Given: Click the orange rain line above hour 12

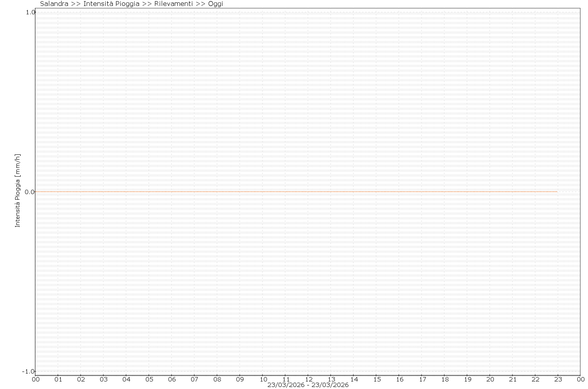Looking at the screenshot, I should 308,192.
